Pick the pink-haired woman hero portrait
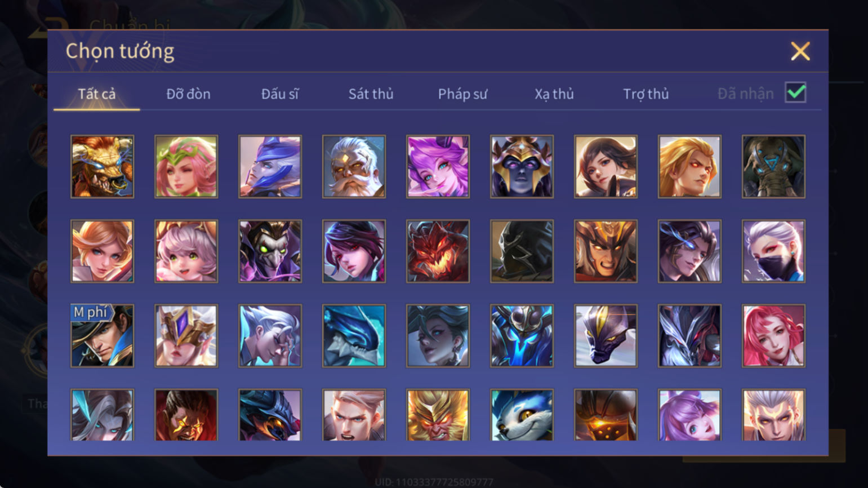The height and width of the screenshot is (488, 868). (x=773, y=336)
